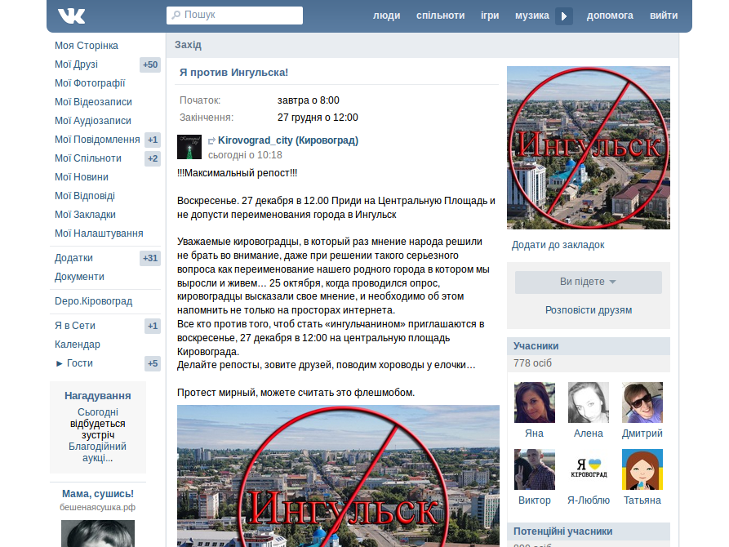Open the Ви підете dropdown

click(588, 282)
